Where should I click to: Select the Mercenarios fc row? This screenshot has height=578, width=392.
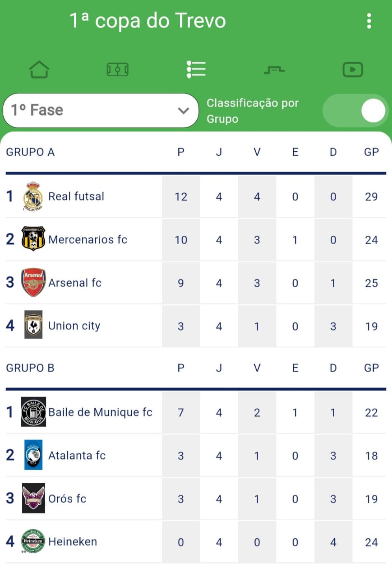pyautogui.click(x=88, y=239)
